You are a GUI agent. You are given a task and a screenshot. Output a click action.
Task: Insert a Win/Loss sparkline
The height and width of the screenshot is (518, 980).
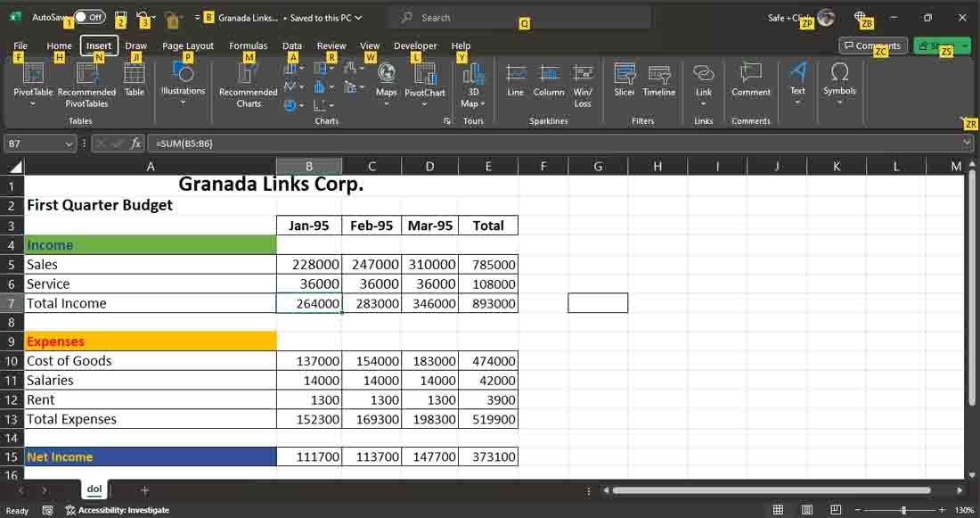click(x=583, y=85)
